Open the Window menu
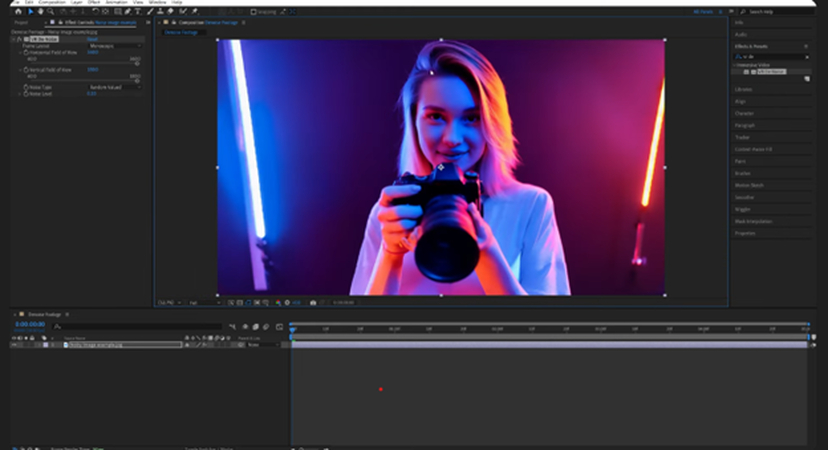 click(x=157, y=2)
